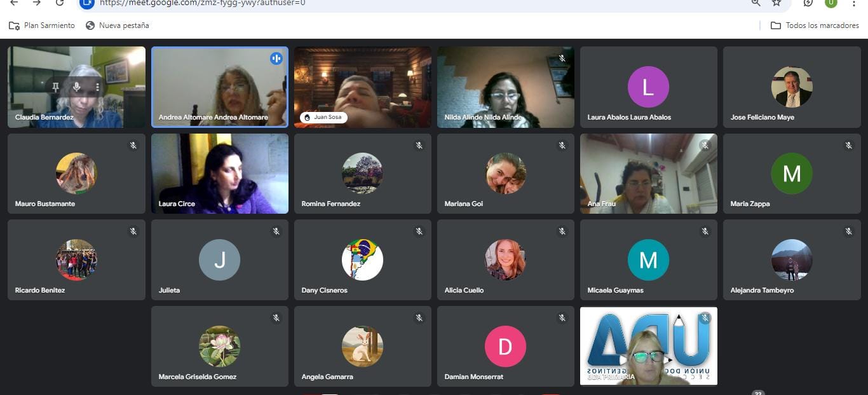Click the 'Ana Frau' name label
This screenshot has width=868, height=395.
pyautogui.click(x=601, y=204)
